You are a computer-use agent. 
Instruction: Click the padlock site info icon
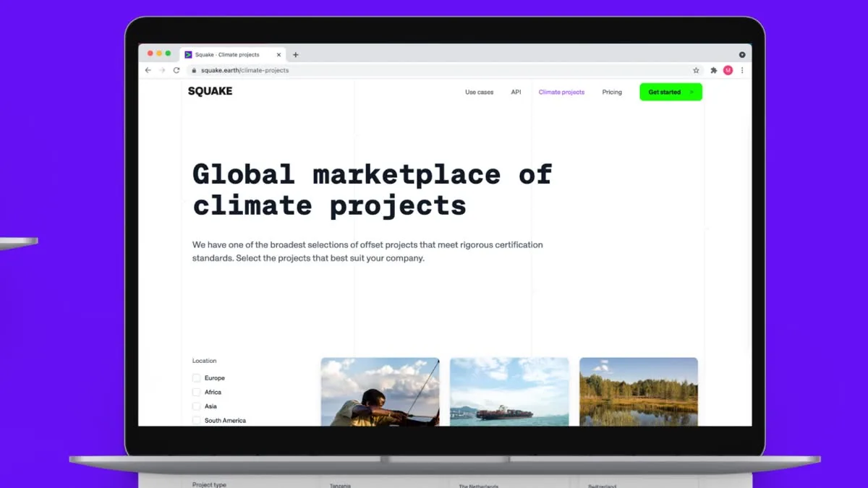tap(193, 71)
